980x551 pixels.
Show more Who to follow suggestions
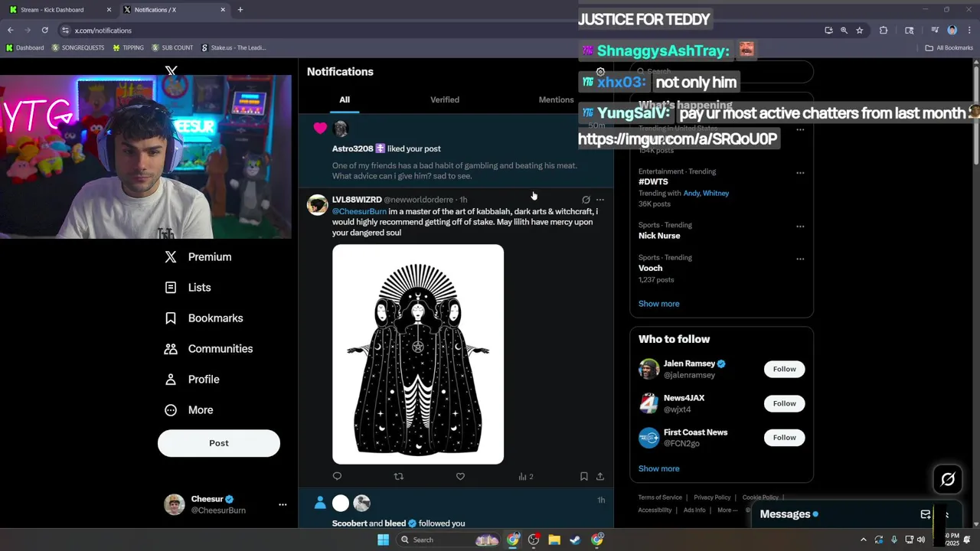point(658,468)
